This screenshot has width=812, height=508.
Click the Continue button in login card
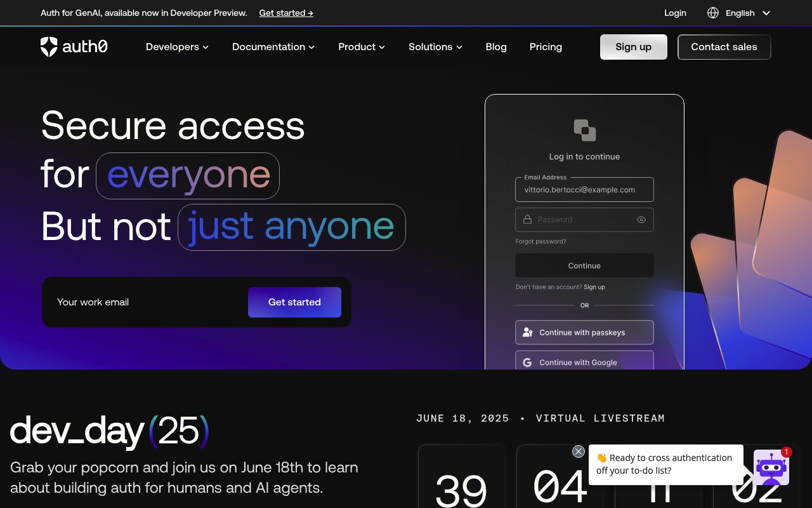tap(584, 265)
